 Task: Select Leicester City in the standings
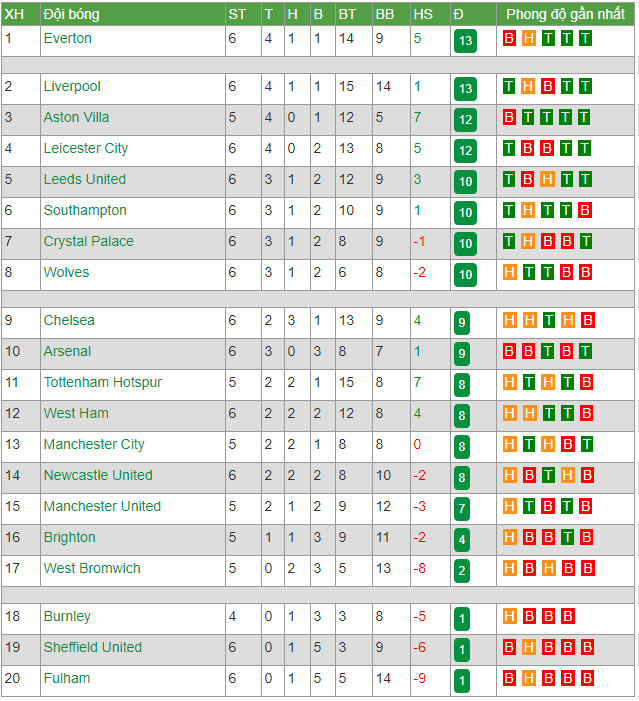click(x=86, y=148)
